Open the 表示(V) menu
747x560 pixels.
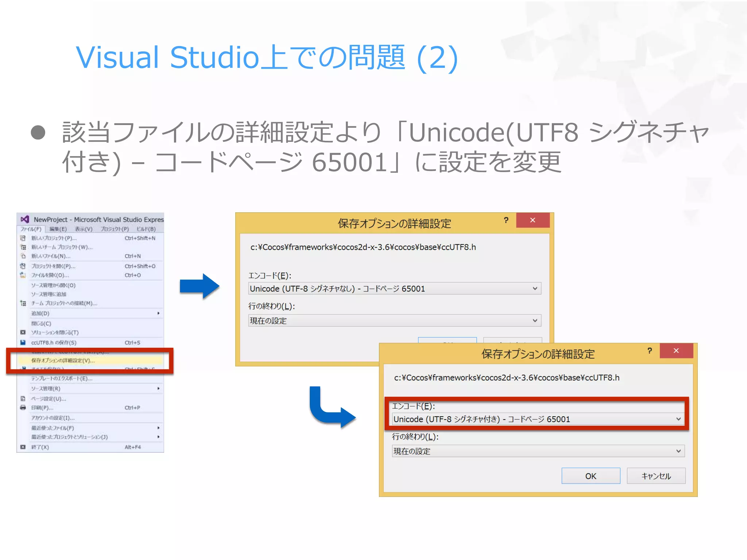click(84, 229)
